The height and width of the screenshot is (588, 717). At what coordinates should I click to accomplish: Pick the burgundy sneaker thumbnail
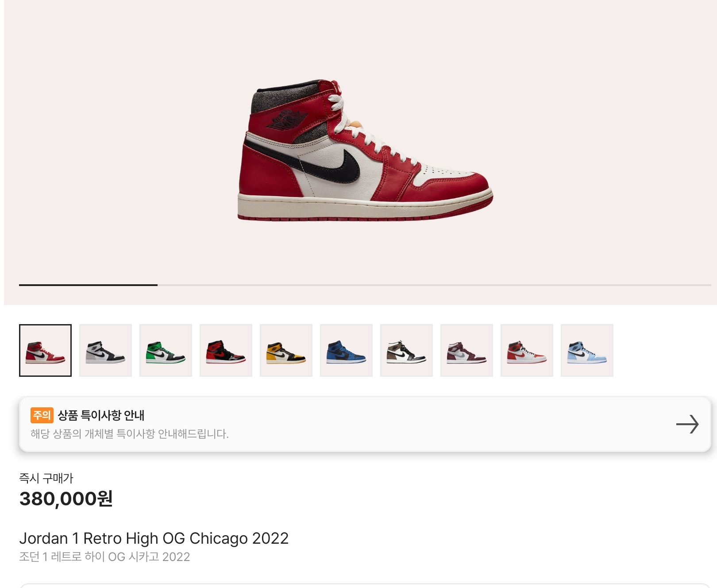pyautogui.click(x=466, y=350)
